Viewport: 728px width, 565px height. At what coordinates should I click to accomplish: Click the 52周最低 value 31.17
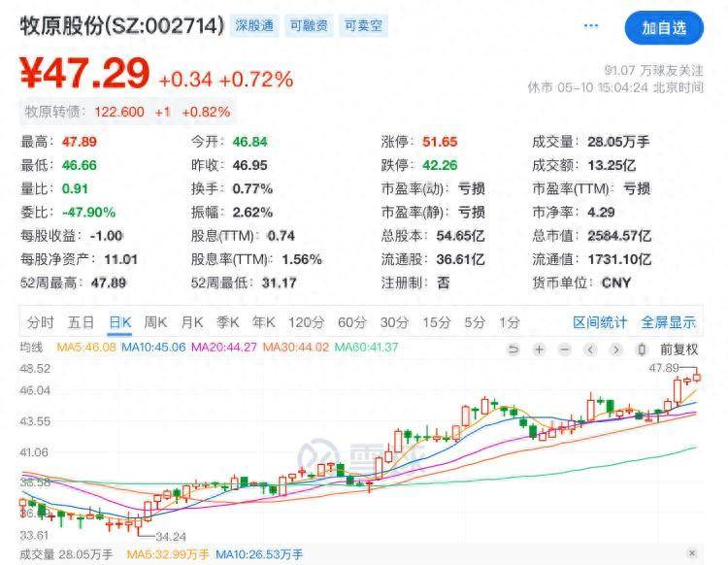[279, 283]
